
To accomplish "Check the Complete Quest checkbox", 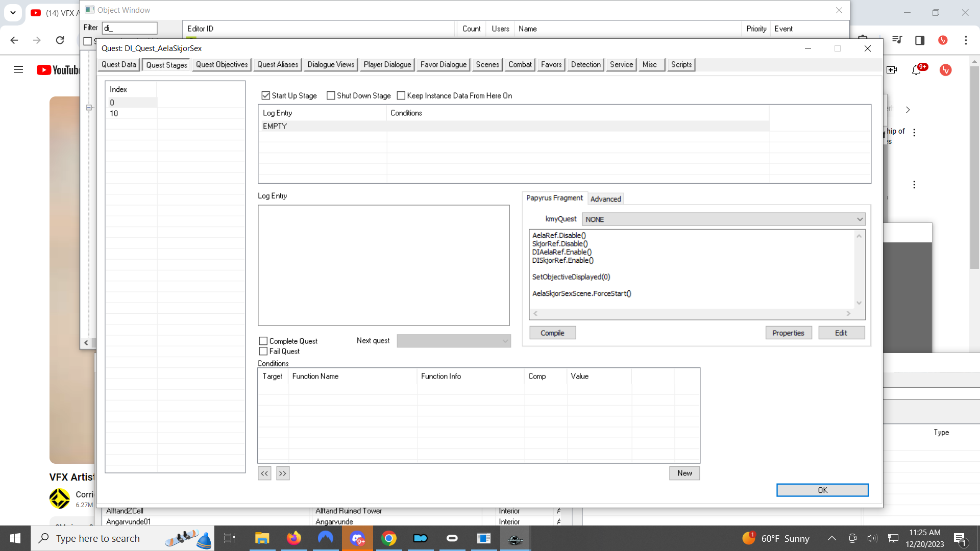I will pyautogui.click(x=263, y=341).
